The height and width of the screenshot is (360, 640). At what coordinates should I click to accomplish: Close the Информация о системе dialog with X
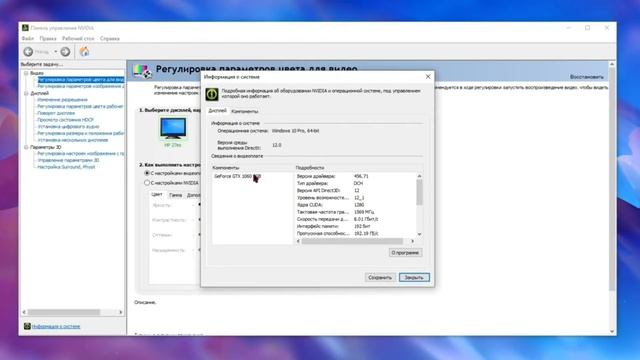(428, 77)
